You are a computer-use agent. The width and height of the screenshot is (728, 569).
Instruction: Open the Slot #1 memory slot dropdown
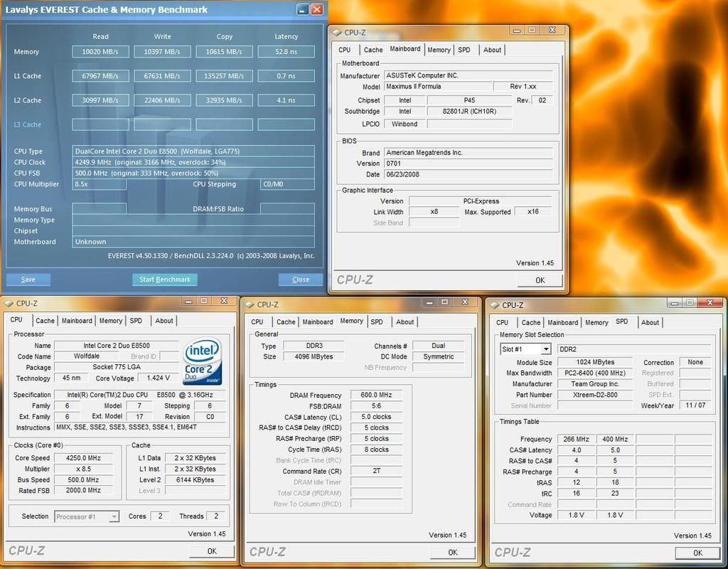547,349
